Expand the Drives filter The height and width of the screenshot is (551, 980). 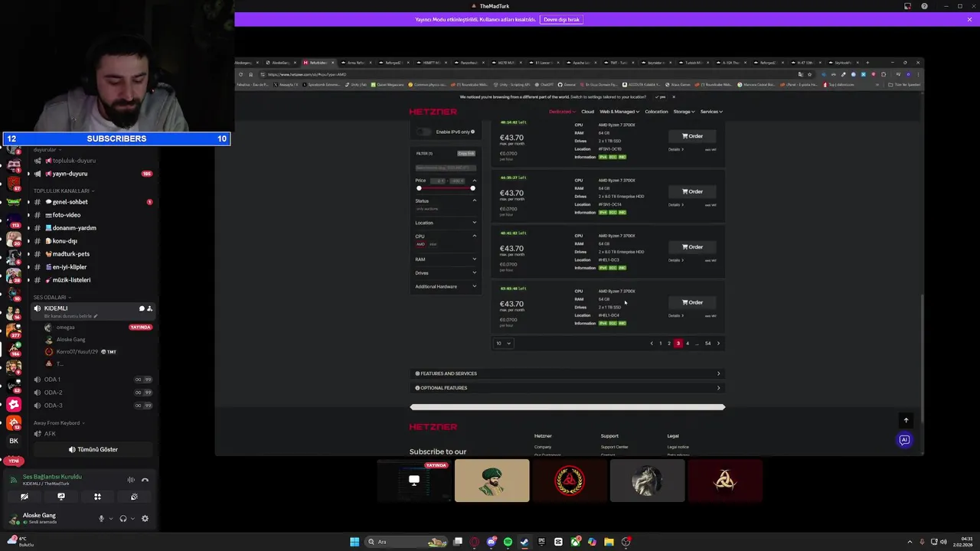coord(446,272)
